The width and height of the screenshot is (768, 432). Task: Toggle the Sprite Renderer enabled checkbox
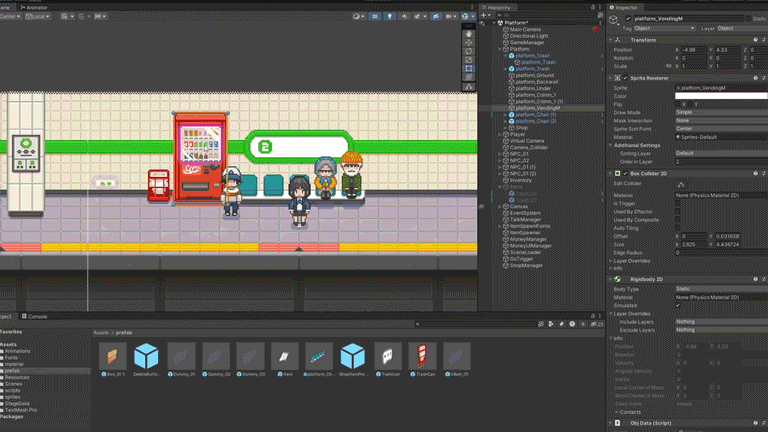pyautogui.click(x=625, y=77)
